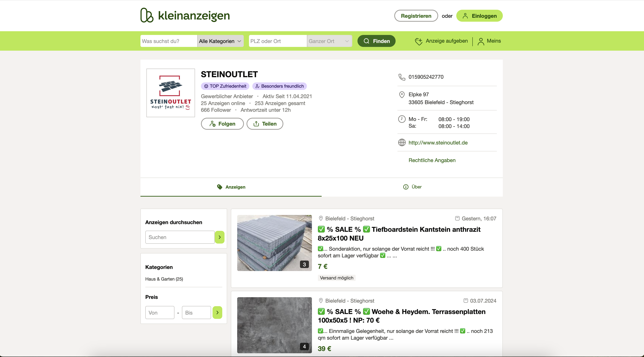Click the Versand möglich badge
This screenshot has height=357, width=644.
[336, 278]
